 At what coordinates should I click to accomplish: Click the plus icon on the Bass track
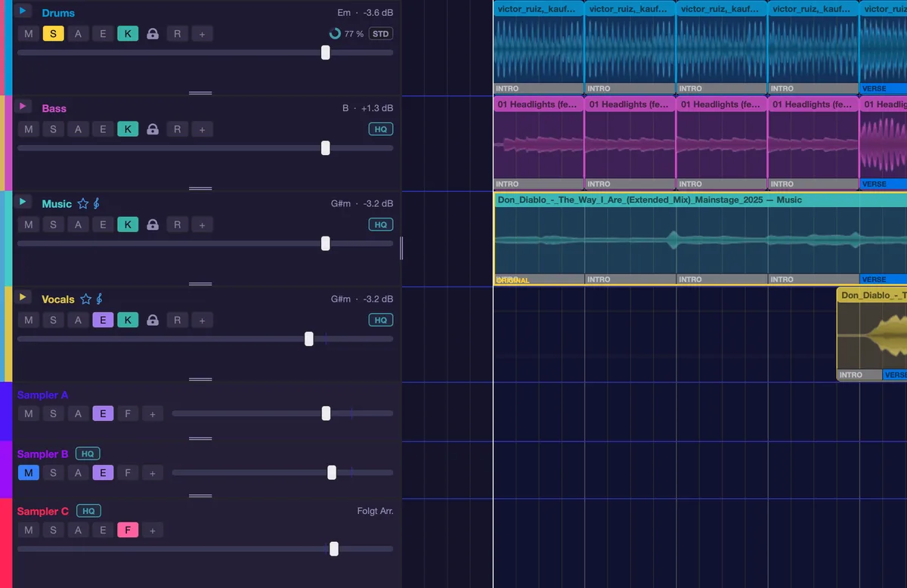point(202,129)
